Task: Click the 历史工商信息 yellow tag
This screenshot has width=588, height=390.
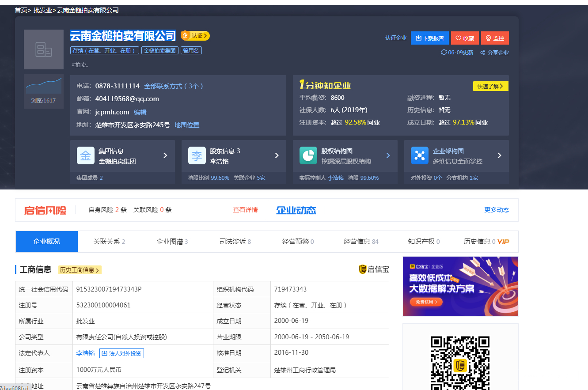Action: tap(80, 270)
